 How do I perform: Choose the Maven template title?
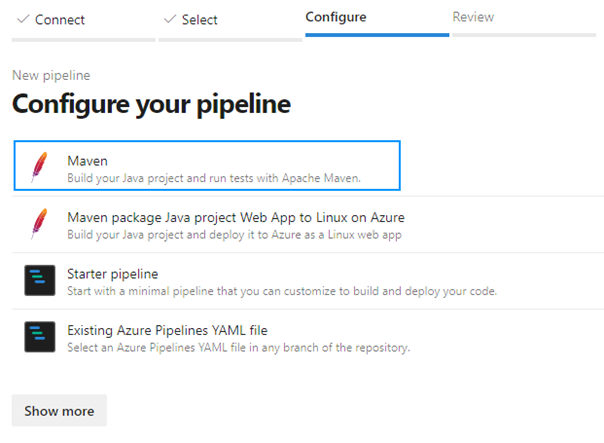(87, 161)
